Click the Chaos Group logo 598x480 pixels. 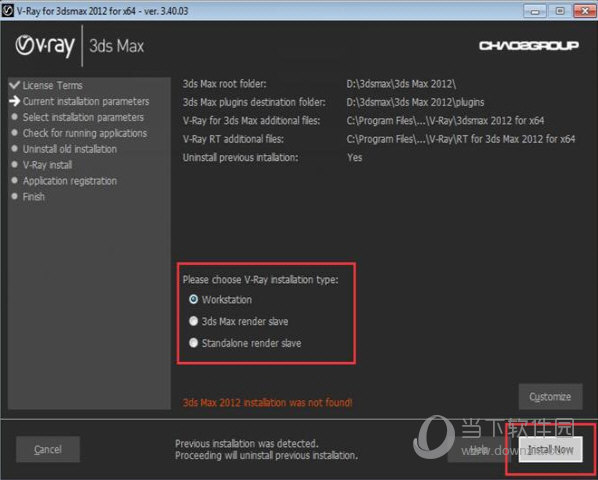coord(529,46)
